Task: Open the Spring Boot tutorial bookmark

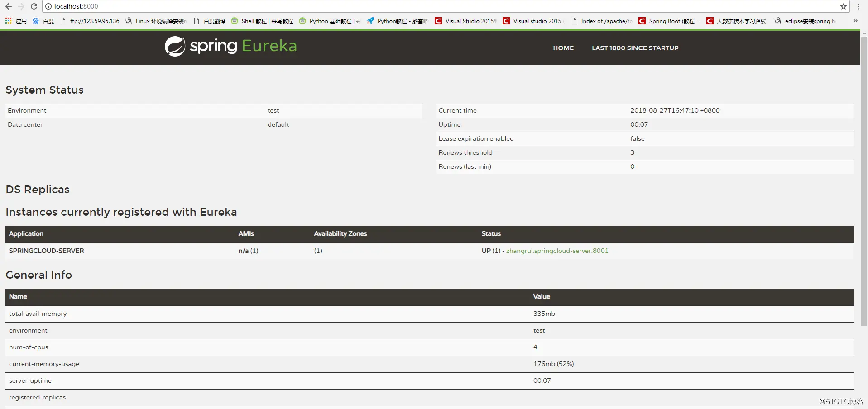Action: click(x=669, y=21)
